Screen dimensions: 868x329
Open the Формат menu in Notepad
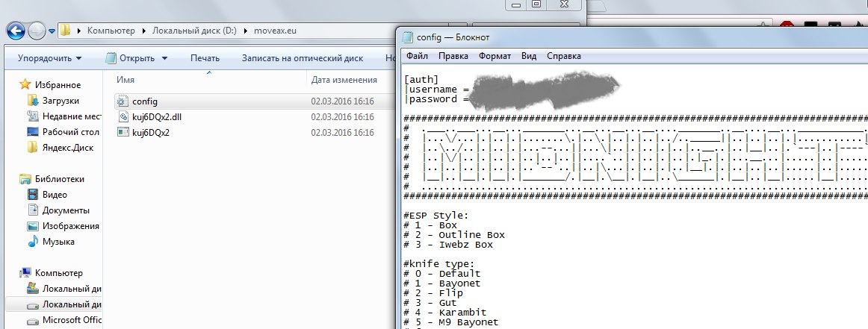point(495,56)
